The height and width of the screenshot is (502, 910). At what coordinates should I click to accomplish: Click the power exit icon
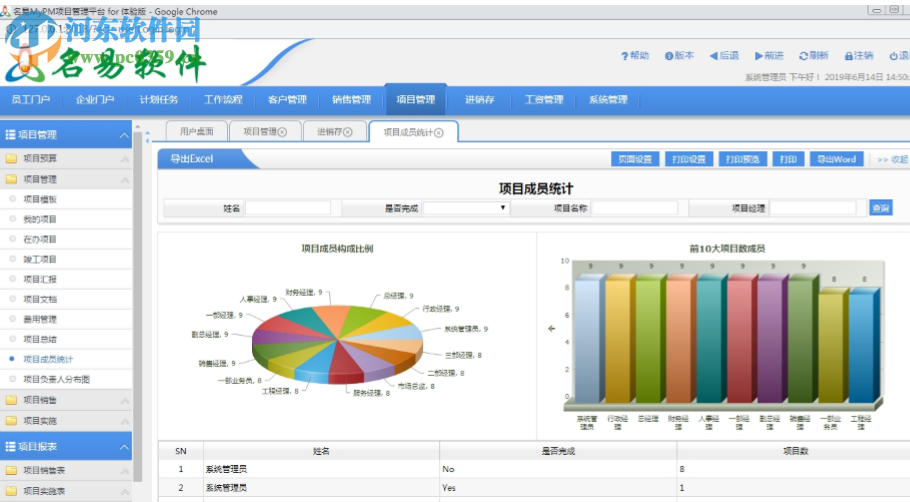tap(894, 56)
